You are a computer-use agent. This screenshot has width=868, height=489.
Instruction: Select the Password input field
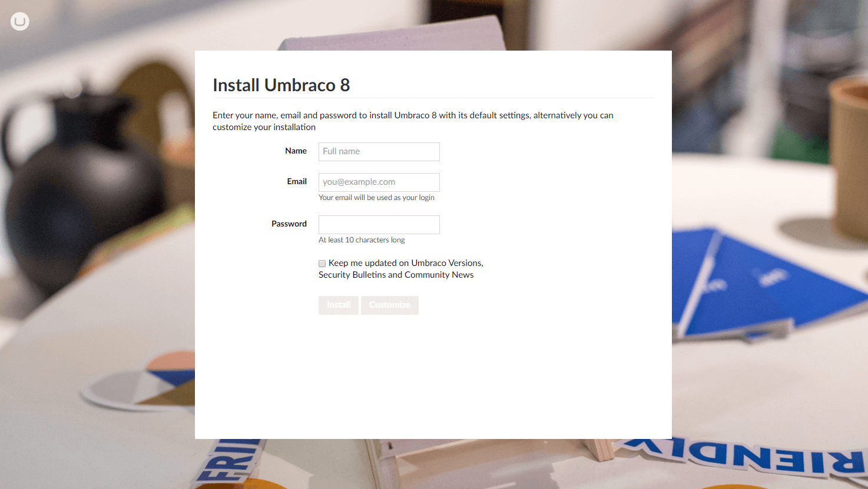pos(379,225)
